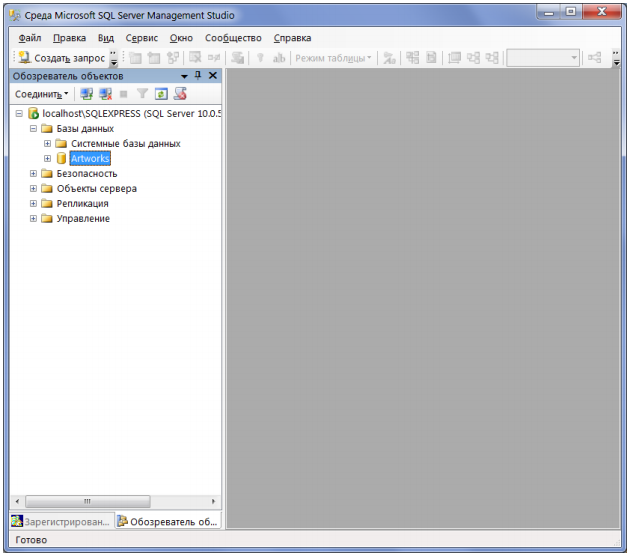Maximize the Management Studio window
This screenshot has height=556, width=630.
(571, 12)
